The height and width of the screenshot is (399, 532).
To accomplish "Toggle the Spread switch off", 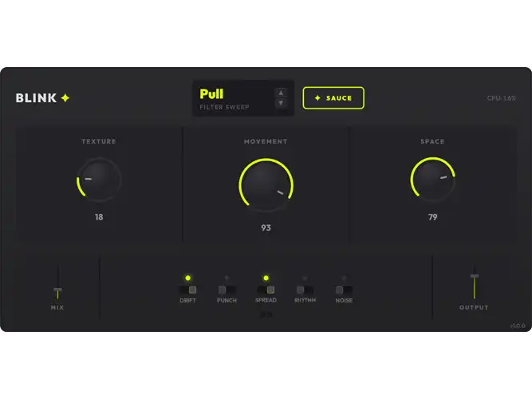I will [266, 290].
